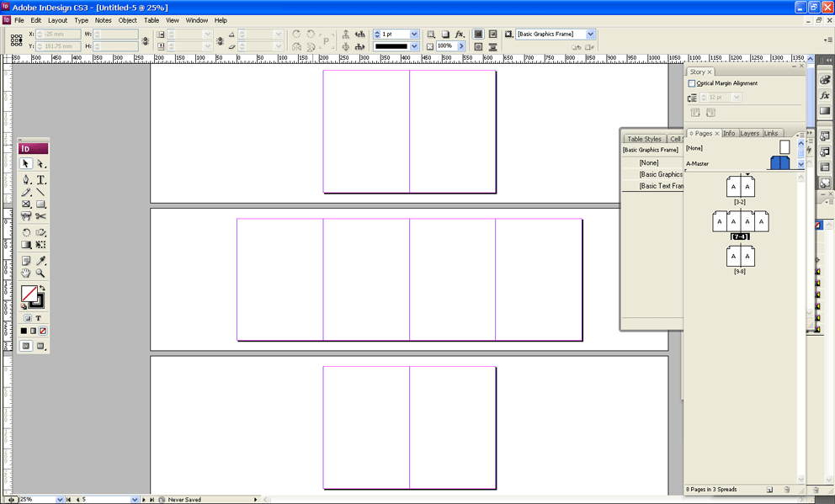This screenshot has width=835, height=504.
Task: Select the Zoom tool magnifier
Action: pyautogui.click(x=40, y=273)
